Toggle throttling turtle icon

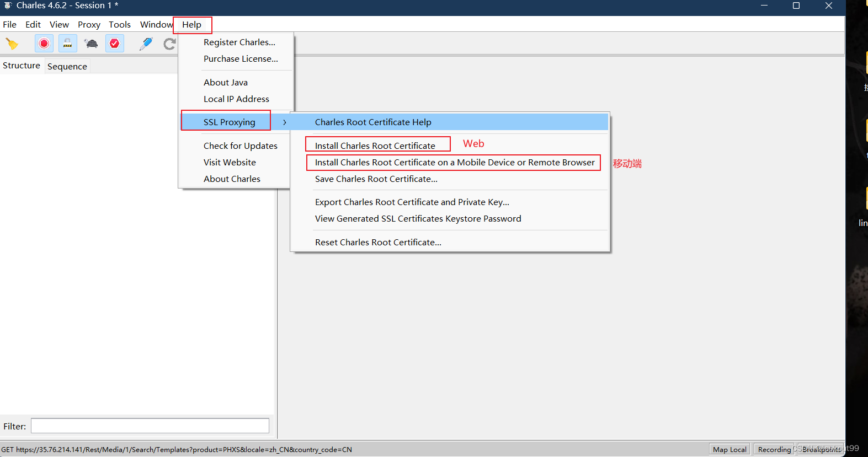(x=91, y=44)
